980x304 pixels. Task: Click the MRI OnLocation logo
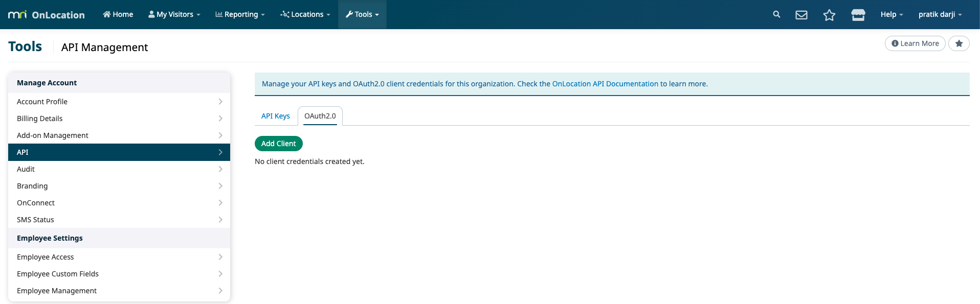pos(47,15)
